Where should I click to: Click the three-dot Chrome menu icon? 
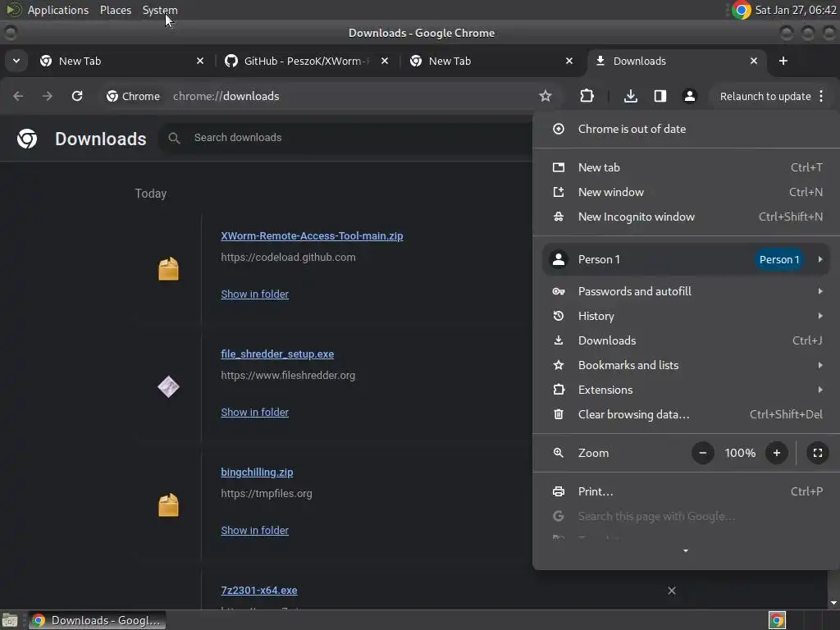click(821, 96)
